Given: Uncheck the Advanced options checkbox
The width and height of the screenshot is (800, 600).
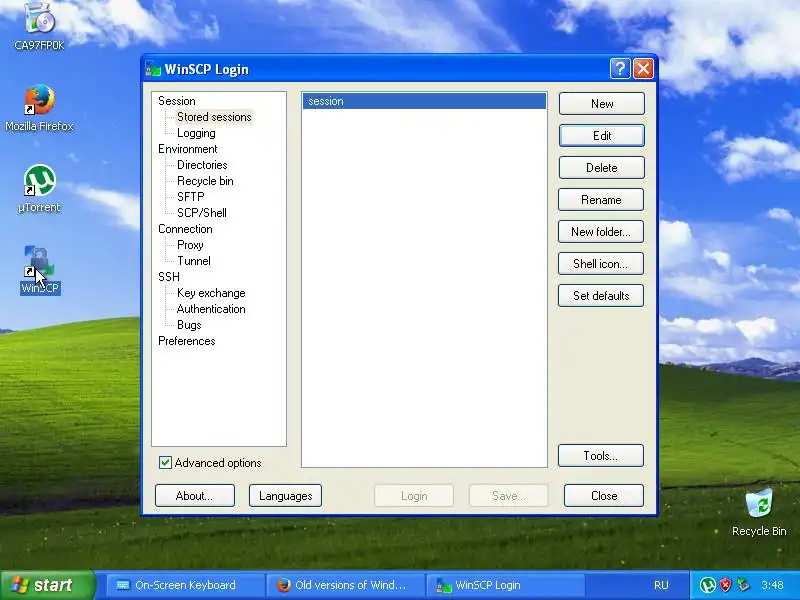Looking at the screenshot, I should (x=165, y=463).
